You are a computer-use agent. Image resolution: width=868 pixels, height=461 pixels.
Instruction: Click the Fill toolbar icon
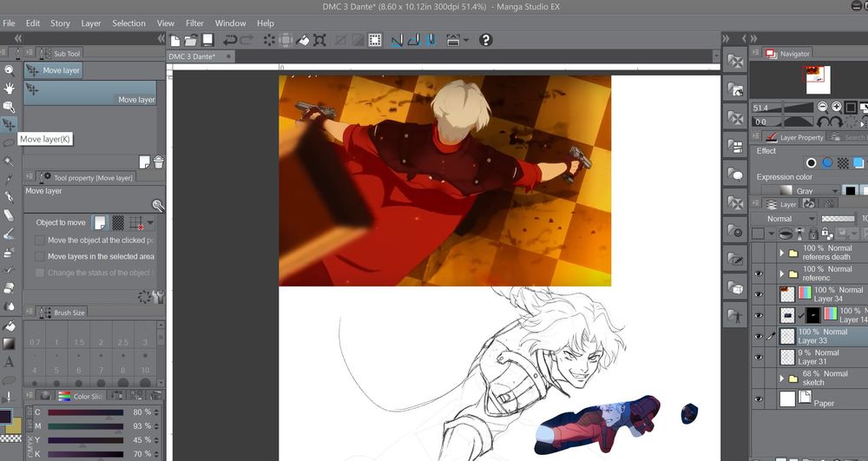[x=302, y=40]
